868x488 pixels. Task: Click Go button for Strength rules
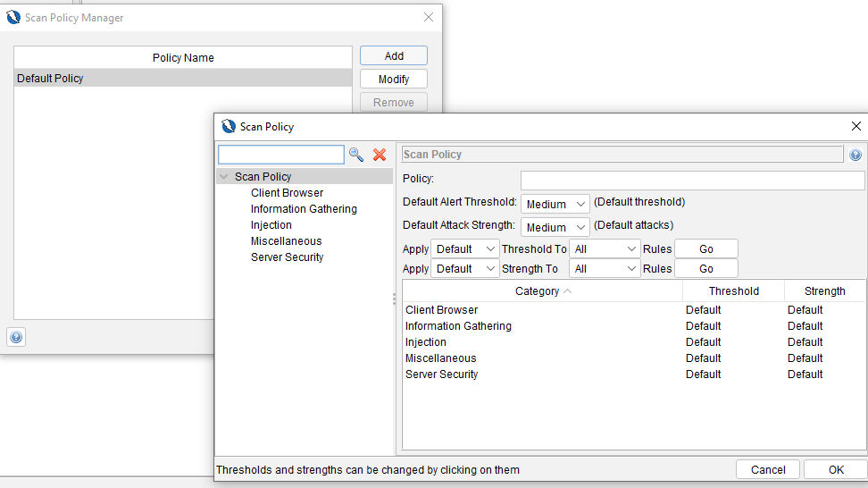click(x=705, y=269)
